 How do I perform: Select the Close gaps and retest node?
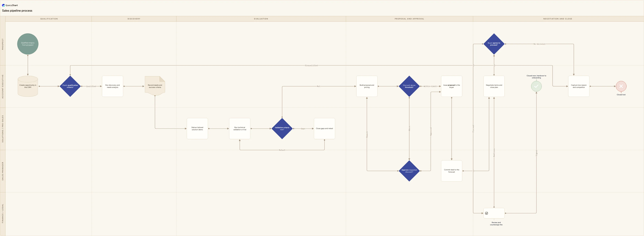pyautogui.click(x=324, y=129)
